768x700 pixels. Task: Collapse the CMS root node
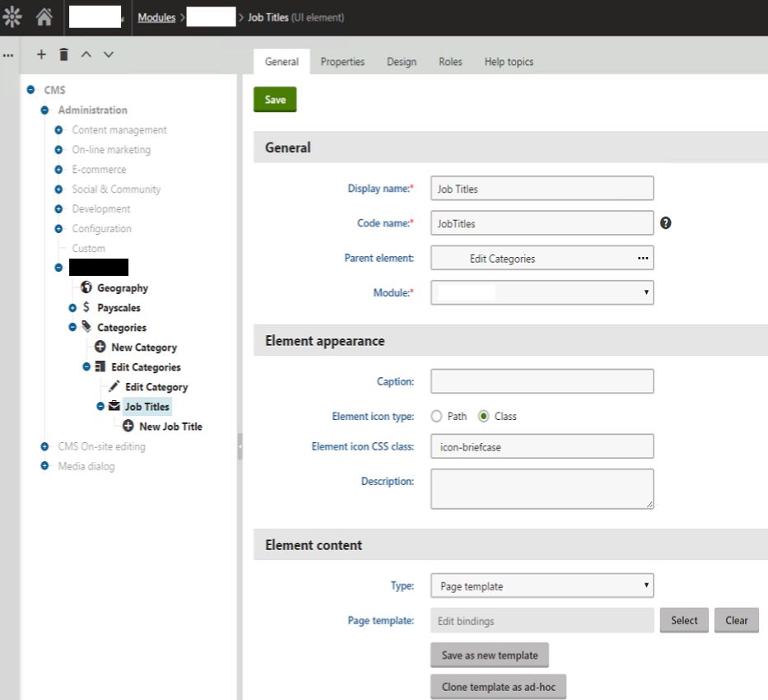30,90
